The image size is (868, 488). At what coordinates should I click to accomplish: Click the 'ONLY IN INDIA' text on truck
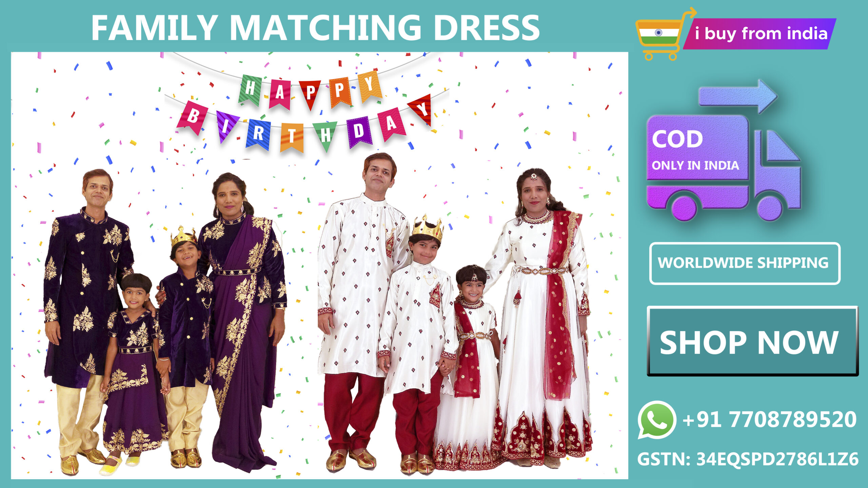[695, 165]
